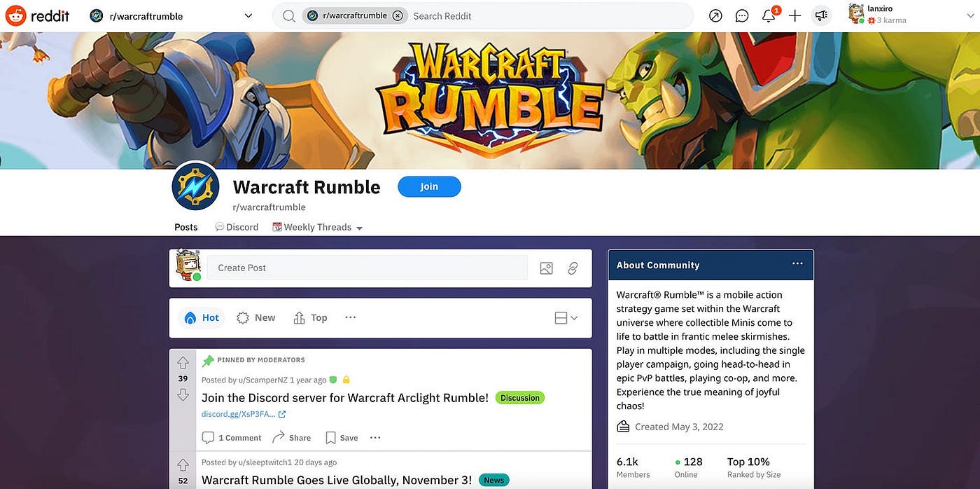Click the green Discussion flair tag
The width and height of the screenshot is (980, 489).
520,398
